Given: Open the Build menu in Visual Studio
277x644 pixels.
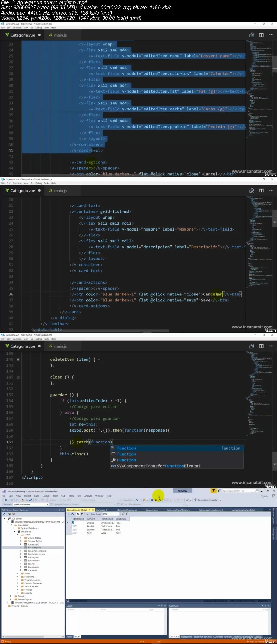Looking at the screenshot, I should pyautogui.click(x=37, y=496).
